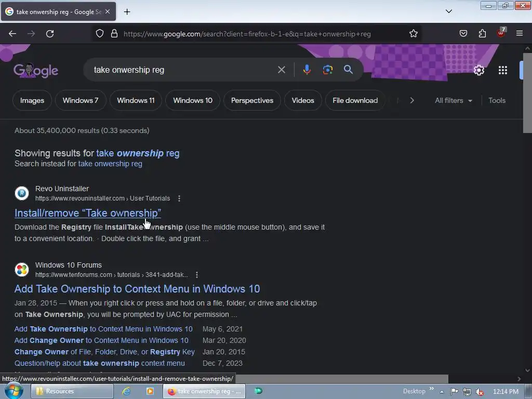Click the Windows 10 Forums site icon
532x399 pixels.
tap(22, 270)
